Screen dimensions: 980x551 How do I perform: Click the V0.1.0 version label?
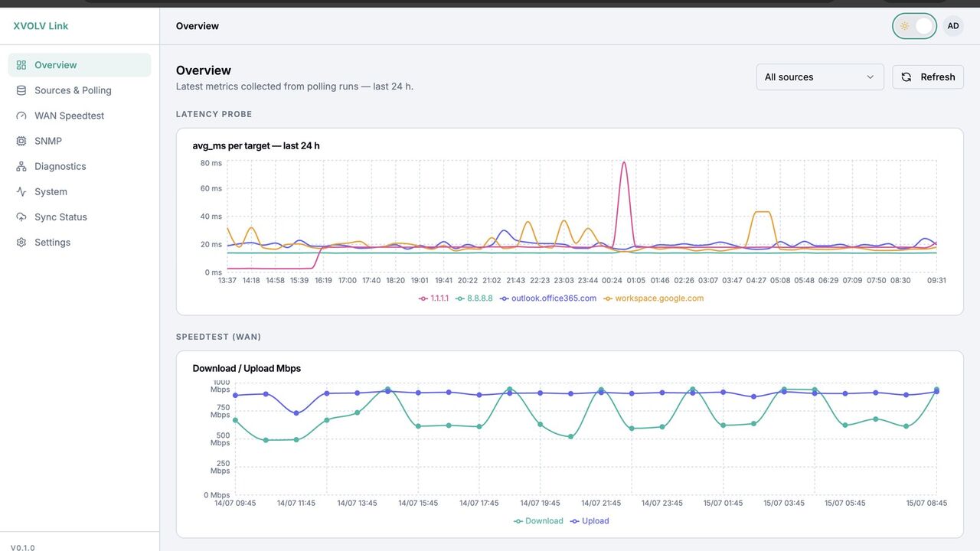click(x=23, y=547)
